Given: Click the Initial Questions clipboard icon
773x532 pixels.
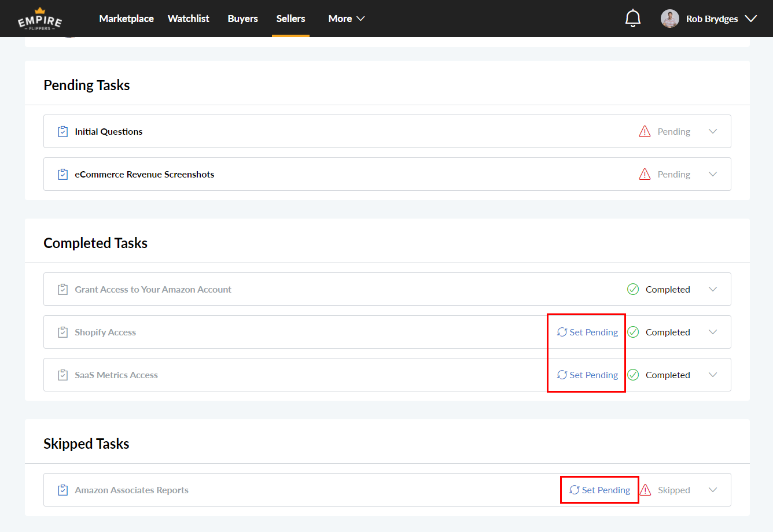Looking at the screenshot, I should 63,131.
